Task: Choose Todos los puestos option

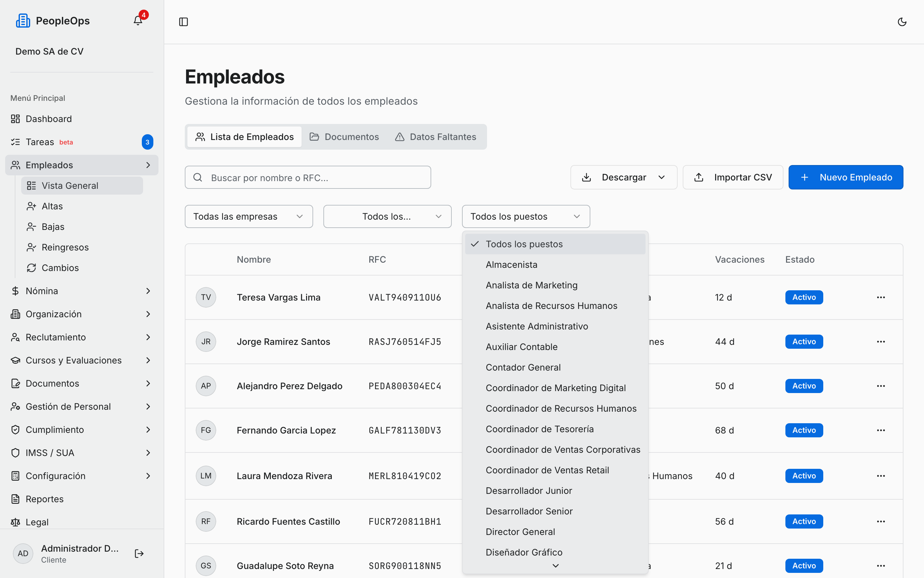Action: pyautogui.click(x=555, y=244)
